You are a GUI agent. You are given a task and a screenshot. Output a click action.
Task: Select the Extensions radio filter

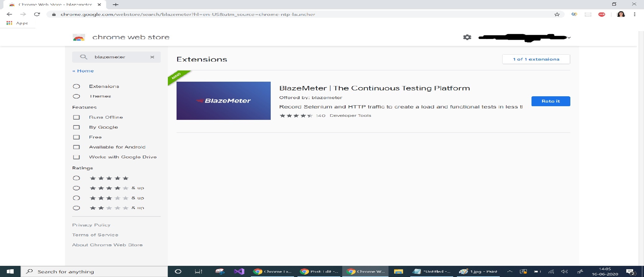(76, 86)
